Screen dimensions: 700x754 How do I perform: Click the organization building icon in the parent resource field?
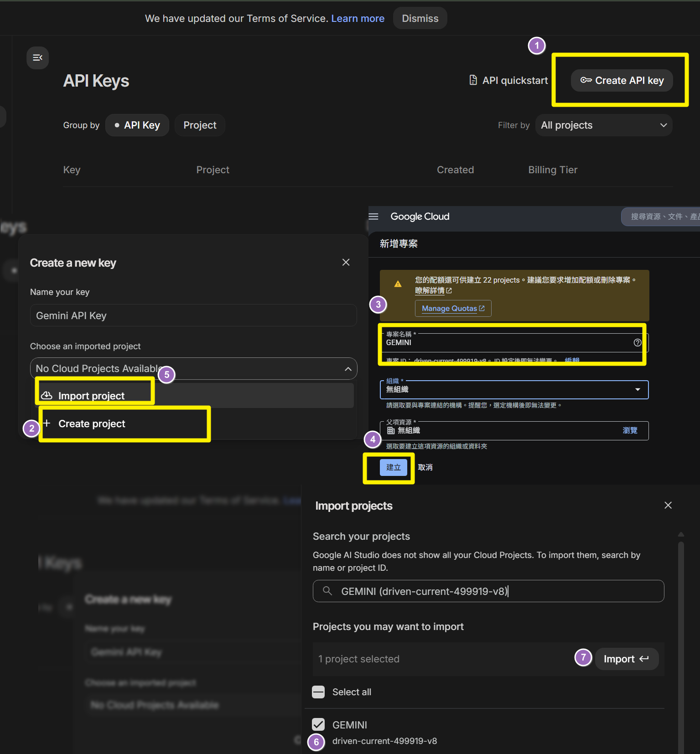(x=391, y=430)
